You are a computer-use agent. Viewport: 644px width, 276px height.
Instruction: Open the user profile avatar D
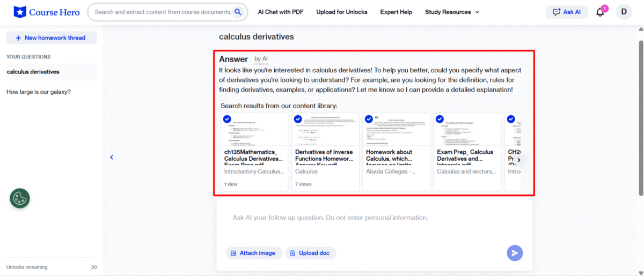(x=624, y=12)
